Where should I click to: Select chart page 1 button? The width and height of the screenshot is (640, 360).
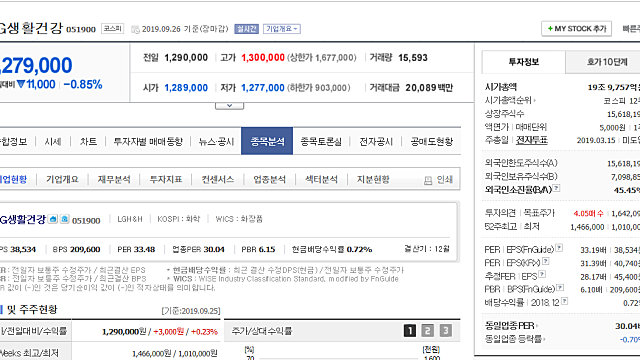tap(409, 331)
